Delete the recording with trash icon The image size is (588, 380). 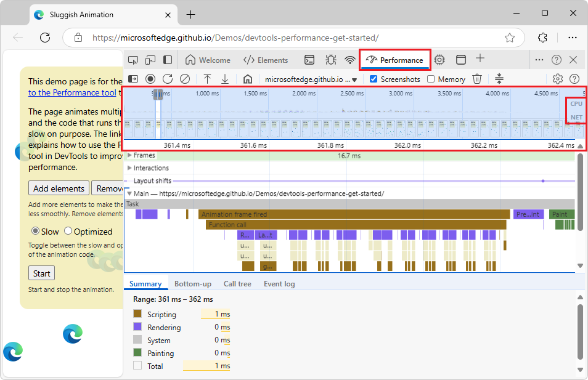coord(476,79)
